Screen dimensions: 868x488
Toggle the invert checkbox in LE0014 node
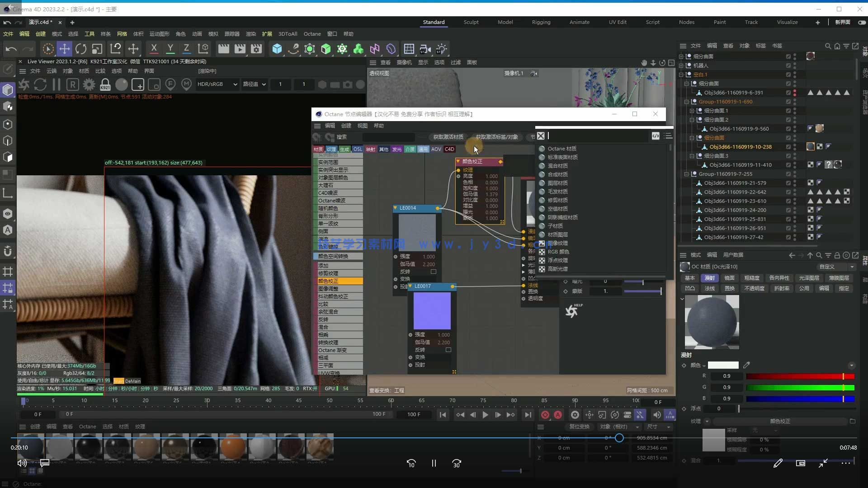pos(434,272)
